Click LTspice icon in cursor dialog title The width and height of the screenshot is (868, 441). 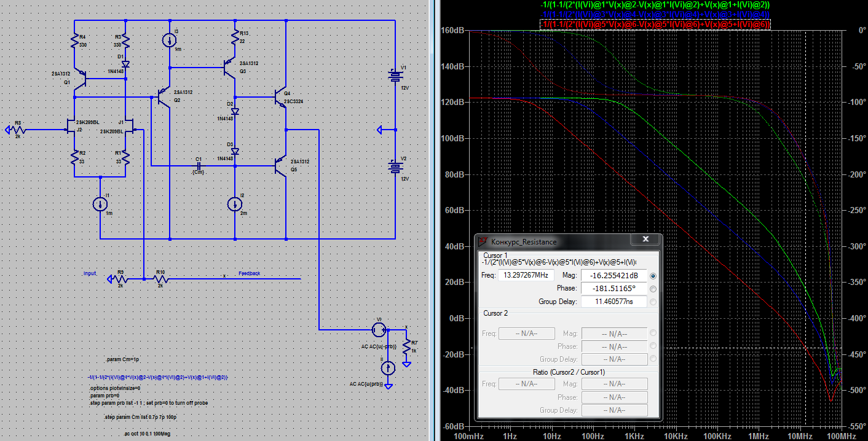point(483,241)
